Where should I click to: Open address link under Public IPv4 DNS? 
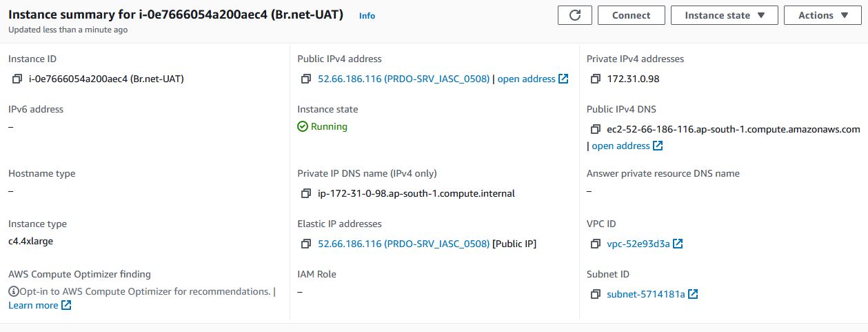(627, 146)
